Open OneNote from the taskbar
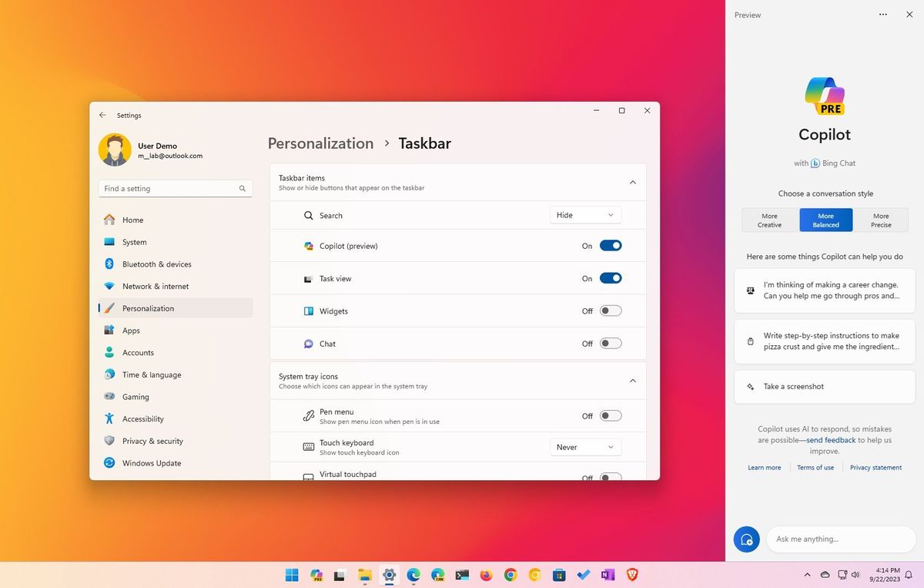Image resolution: width=924 pixels, height=588 pixels. pyautogui.click(x=608, y=575)
